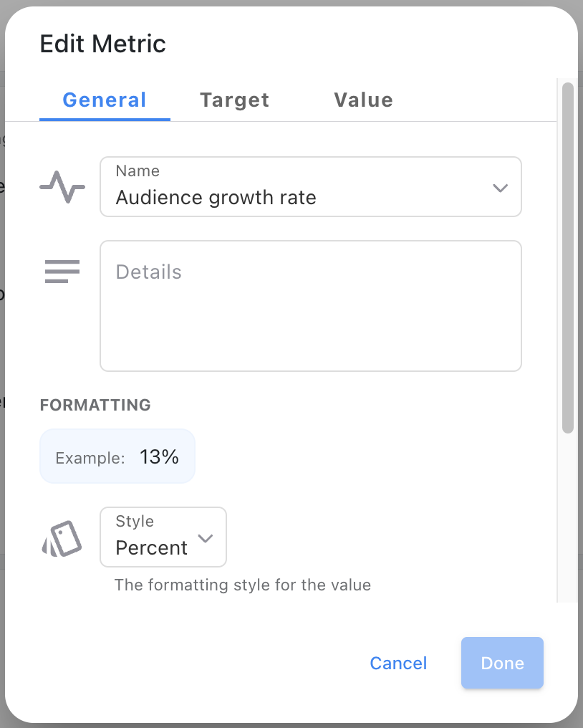583x728 pixels.
Task: Click the swatch style icon beside Style
Action: (62, 539)
